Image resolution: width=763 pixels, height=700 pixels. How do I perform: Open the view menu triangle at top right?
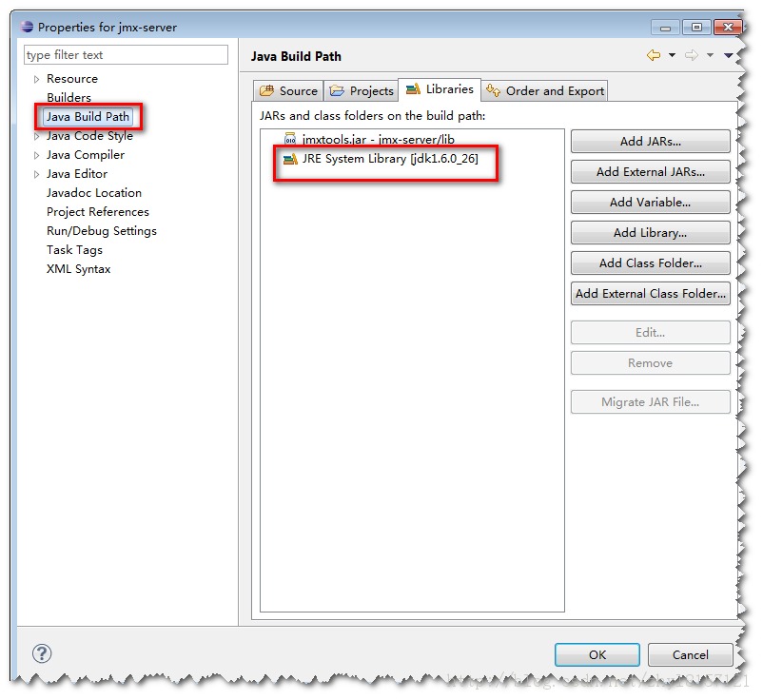click(729, 55)
